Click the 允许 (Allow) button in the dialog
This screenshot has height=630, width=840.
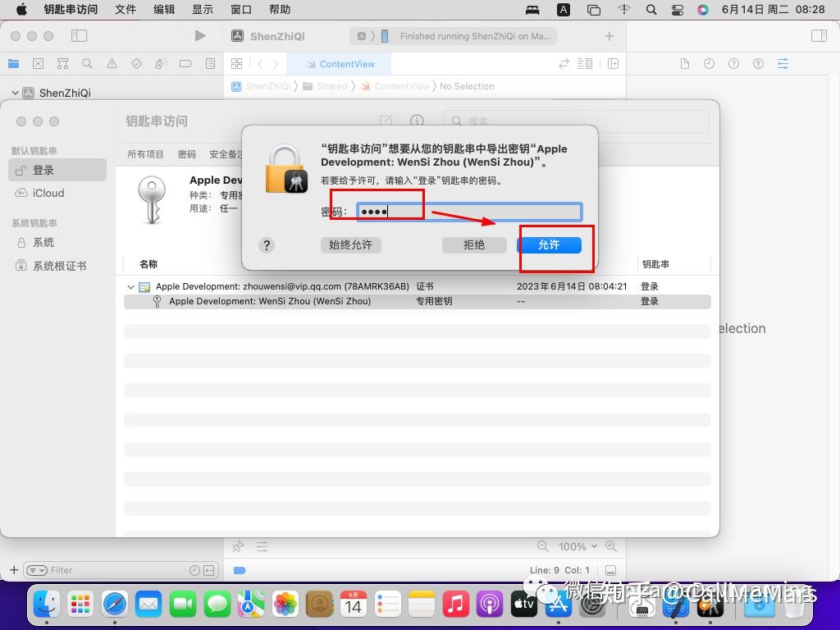[x=549, y=244]
